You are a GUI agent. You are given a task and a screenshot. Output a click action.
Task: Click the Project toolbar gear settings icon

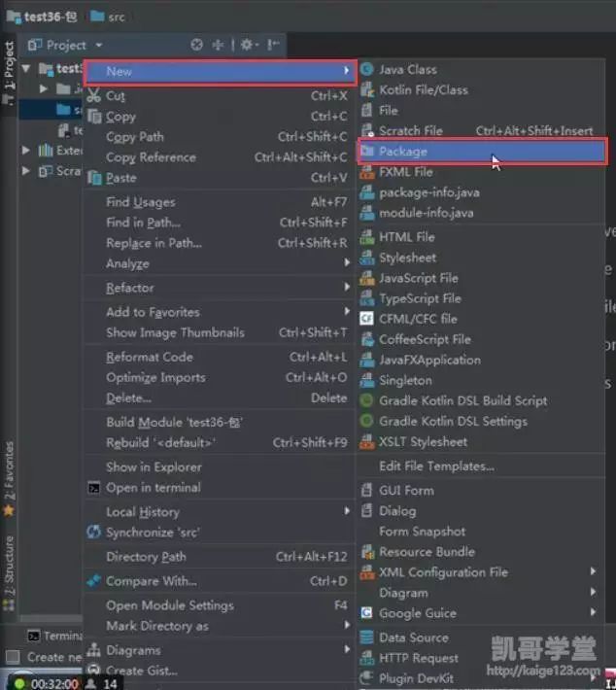(247, 45)
